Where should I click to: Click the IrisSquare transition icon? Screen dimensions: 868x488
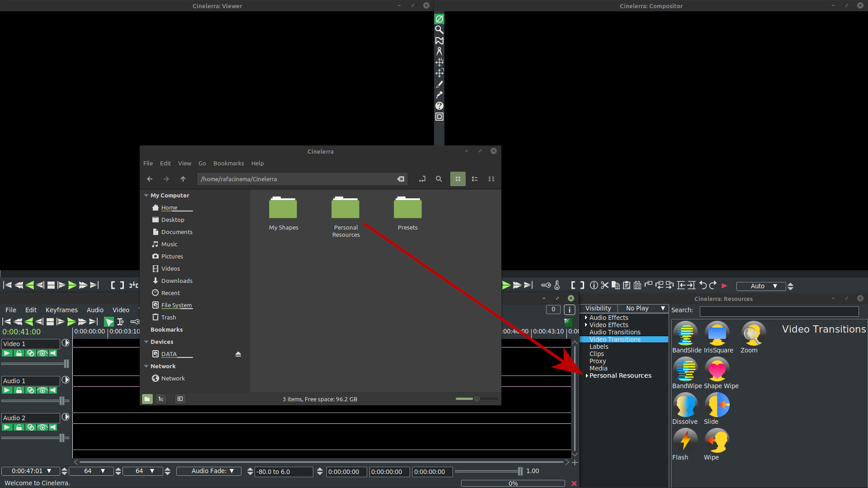[x=717, y=334]
